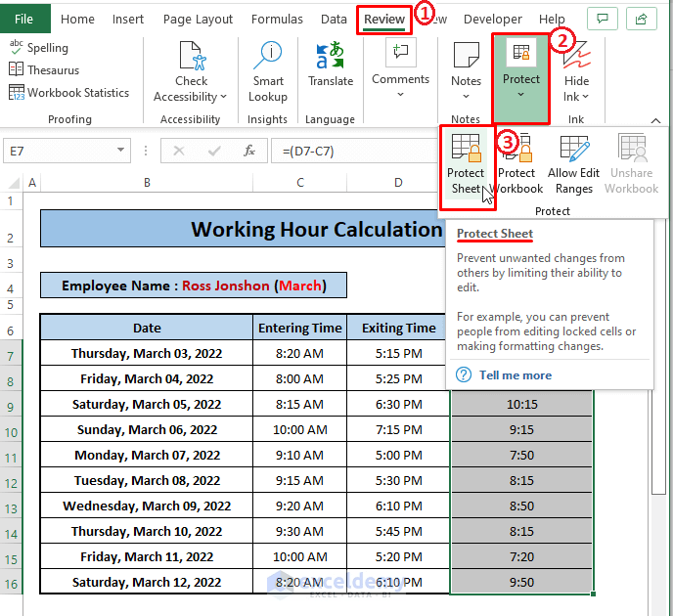Select cell Thursday, March 03, 2022
The height and width of the screenshot is (616, 673).
click(147, 353)
